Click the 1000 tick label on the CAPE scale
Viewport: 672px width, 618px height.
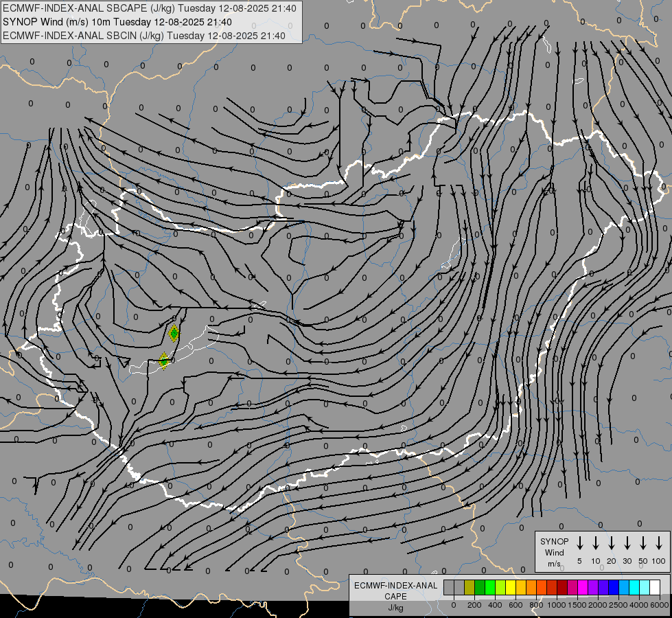pyautogui.click(x=557, y=605)
